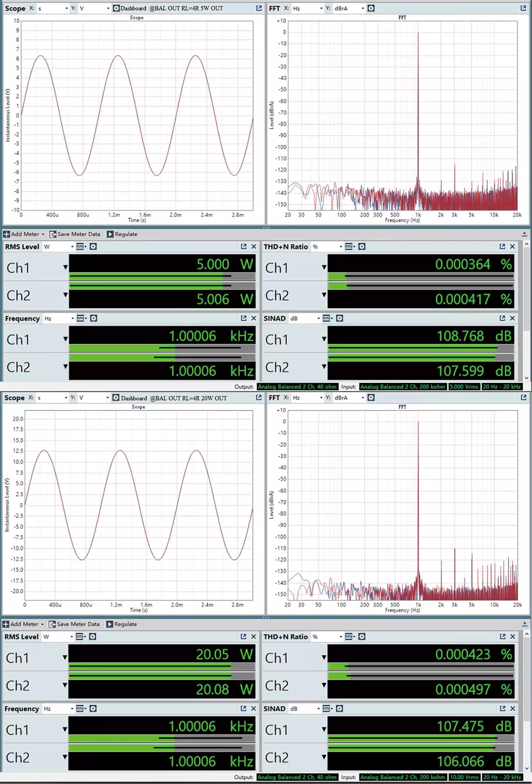Select the 10.00 Vrms generator level in status bar
532x784 pixels.
pyautogui.click(x=464, y=777)
